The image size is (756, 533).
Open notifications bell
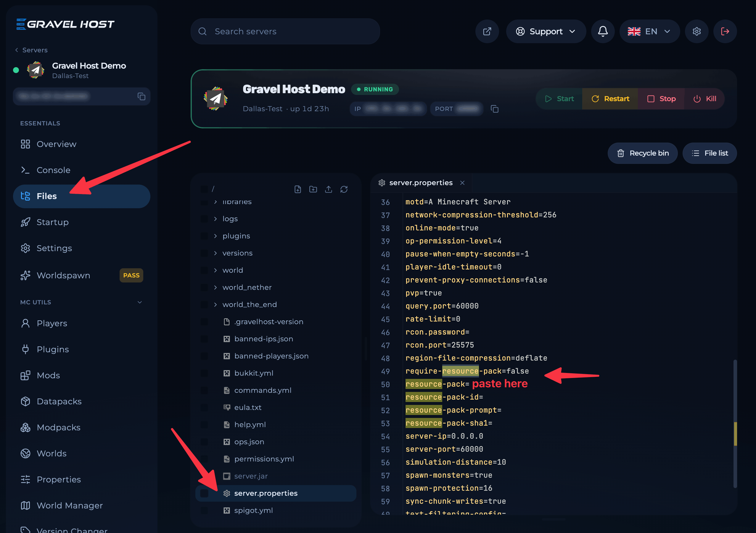603,31
